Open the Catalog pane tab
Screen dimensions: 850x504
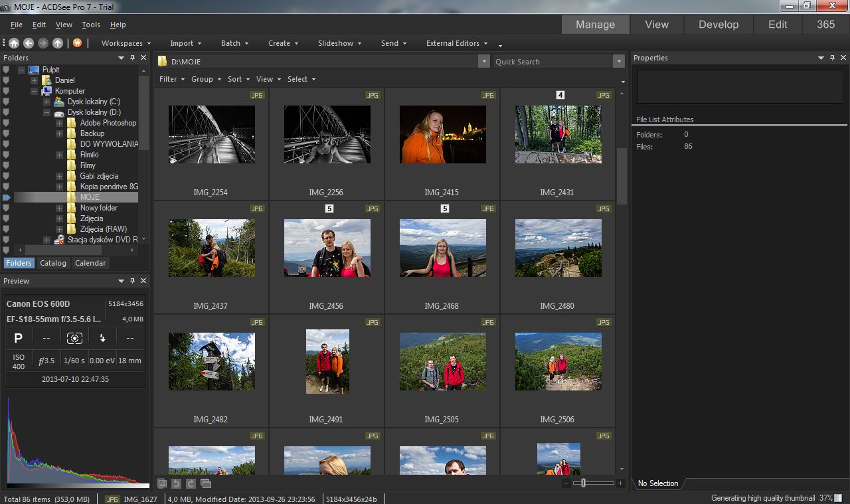click(x=53, y=263)
